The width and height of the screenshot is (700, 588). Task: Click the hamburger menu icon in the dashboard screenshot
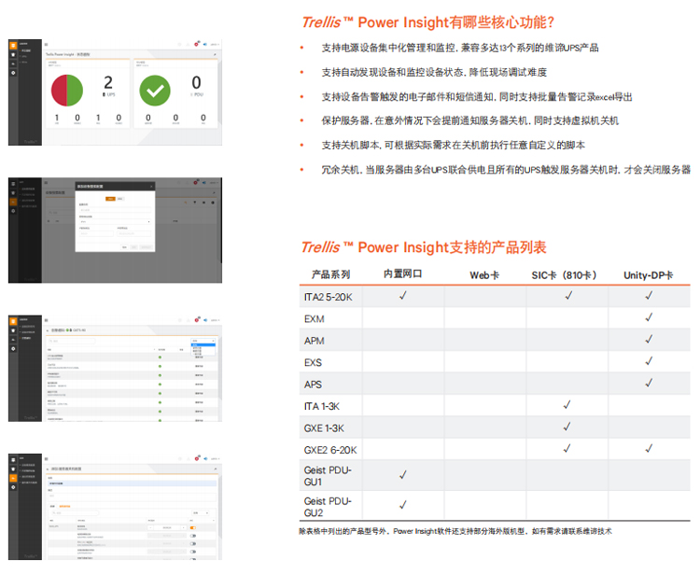[x=47, y=44]
